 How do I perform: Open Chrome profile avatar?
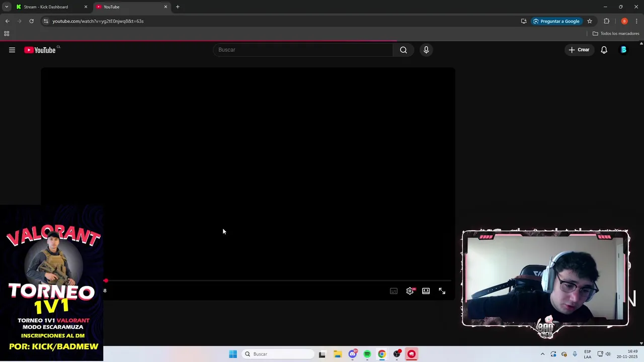[x=624, y=21]
